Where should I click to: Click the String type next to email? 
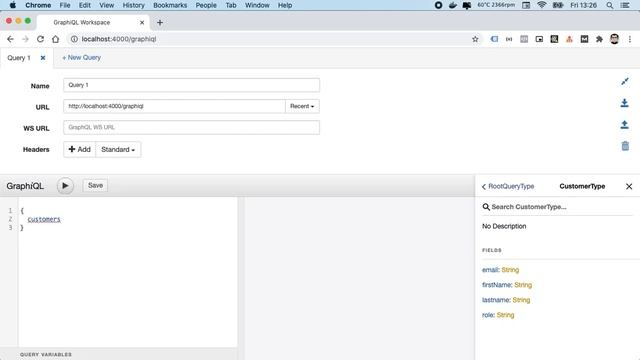510,270
